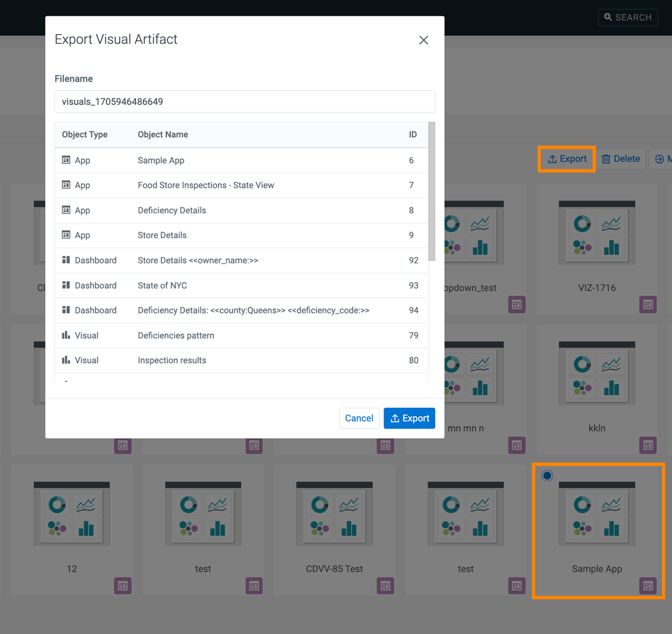Cancel the Export Visual Artifact dialog
Viewport: 672px width, 634px height.
(359, 418)
